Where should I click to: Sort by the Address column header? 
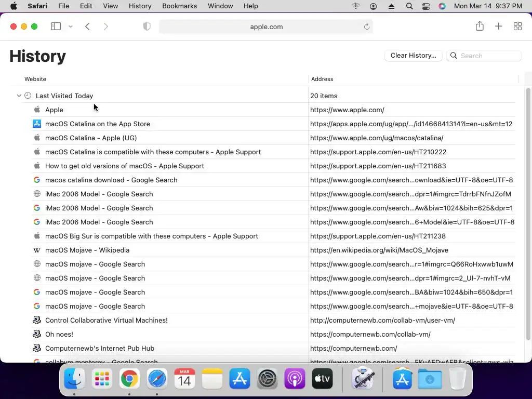[322, 79]
